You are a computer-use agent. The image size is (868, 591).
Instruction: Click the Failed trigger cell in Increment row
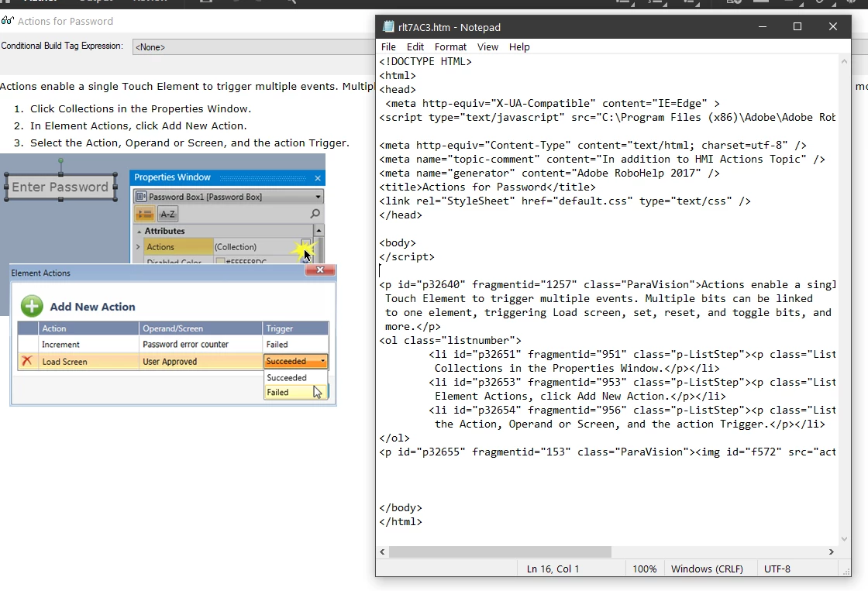295,344
